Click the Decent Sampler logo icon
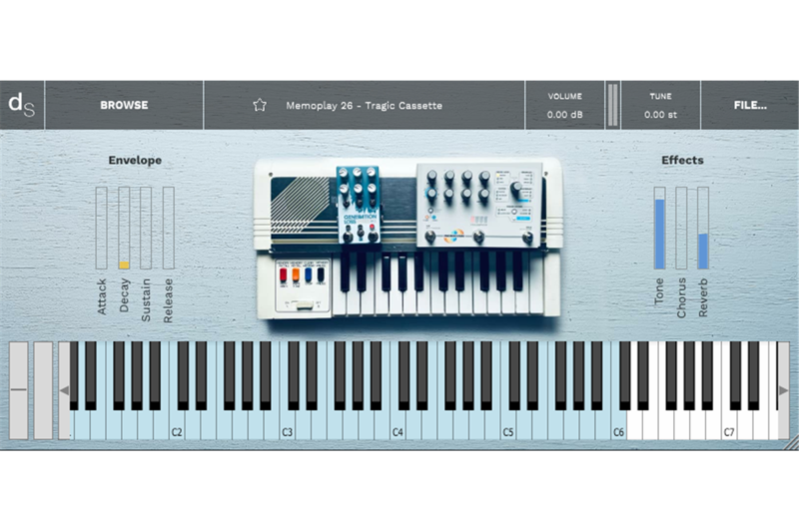The image size is (799, 532). (x=22, y=105)
